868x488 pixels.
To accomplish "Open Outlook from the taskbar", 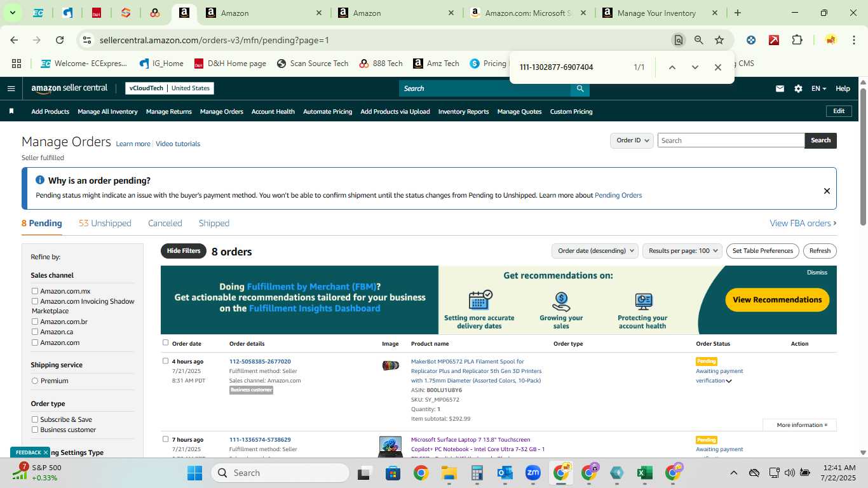I will tap(505, 473).
